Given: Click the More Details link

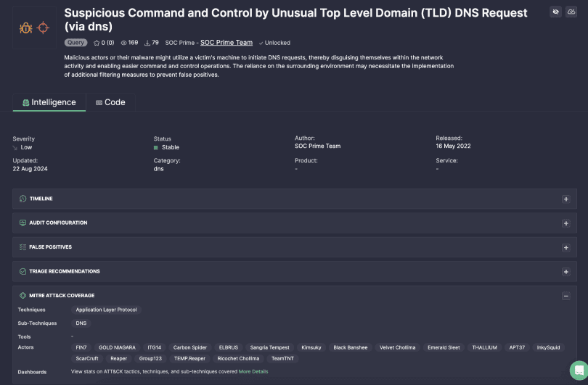Looking at the screenshot, I should [x=253, y=372].
